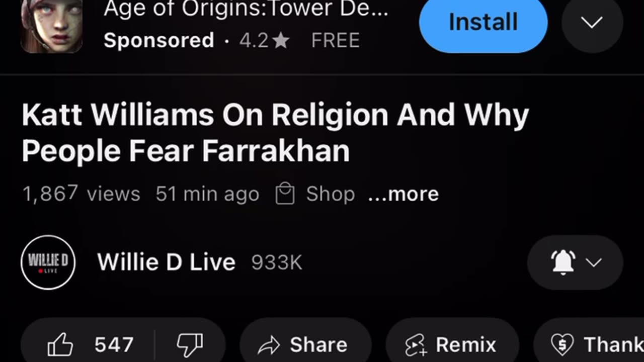Tap the Shop label link
The height and width of the screenshot is (362, 644).
[x=331, y=194]
